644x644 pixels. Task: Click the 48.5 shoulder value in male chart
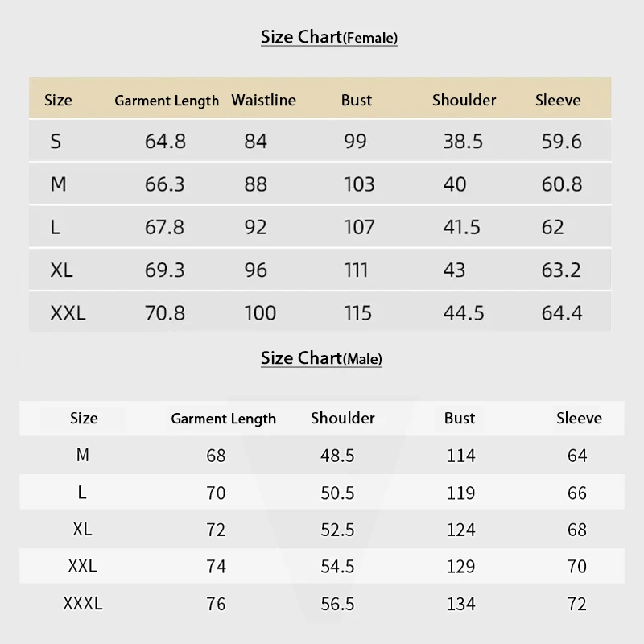337,456
